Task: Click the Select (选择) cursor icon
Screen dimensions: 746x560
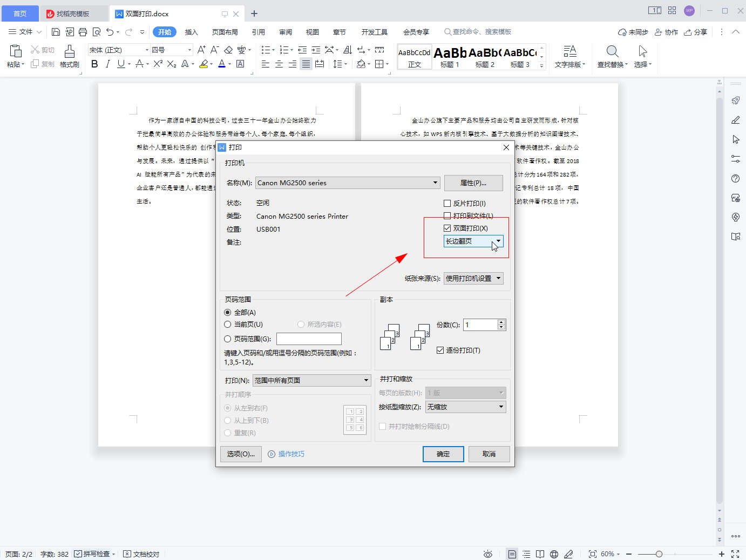Action: [x=642, y=51]
